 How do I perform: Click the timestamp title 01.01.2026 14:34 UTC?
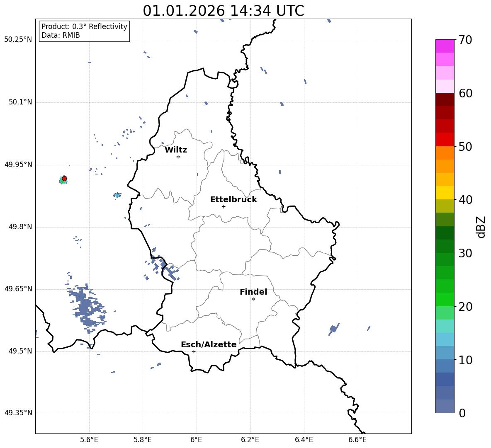pyautogui.click(x=223, y=11)
